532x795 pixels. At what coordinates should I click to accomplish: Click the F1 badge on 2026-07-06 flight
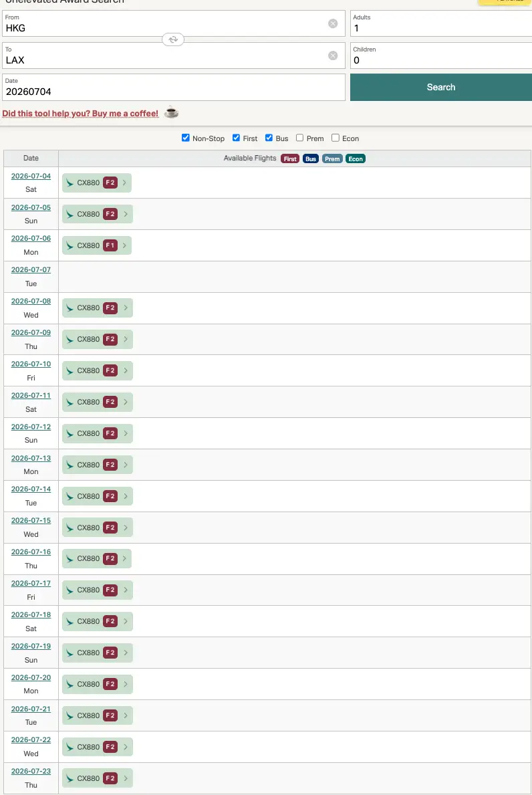(x=110, y=245)
